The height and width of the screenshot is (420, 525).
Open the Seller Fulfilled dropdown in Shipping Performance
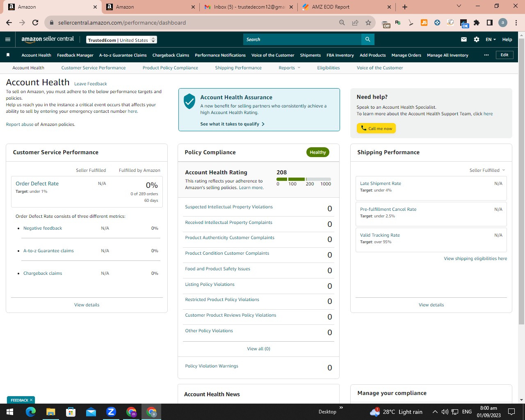487,170
